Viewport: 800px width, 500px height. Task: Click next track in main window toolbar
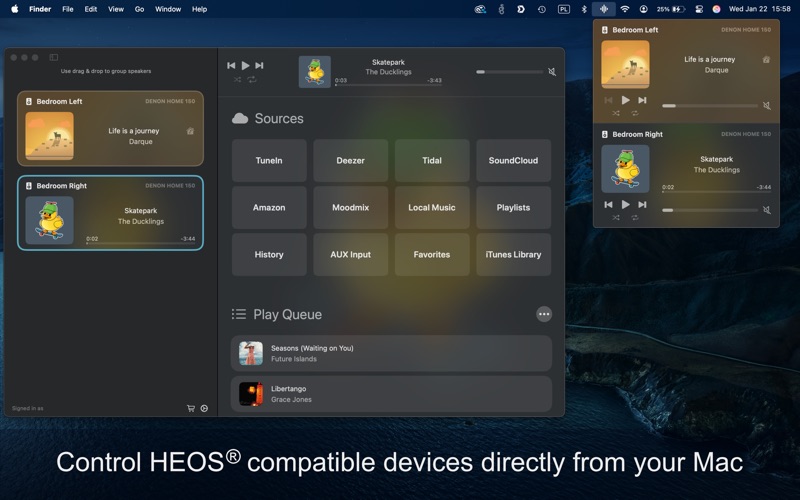point(259,65)
